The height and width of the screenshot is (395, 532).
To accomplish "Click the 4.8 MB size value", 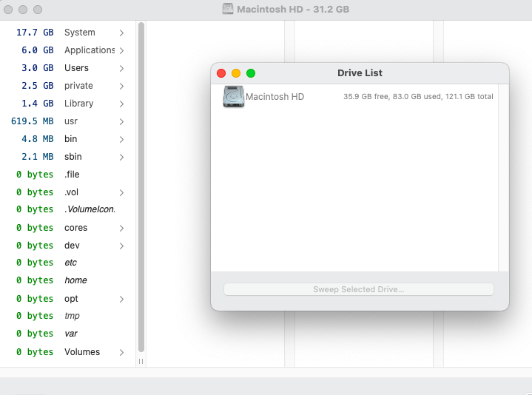I will point(38,138).
